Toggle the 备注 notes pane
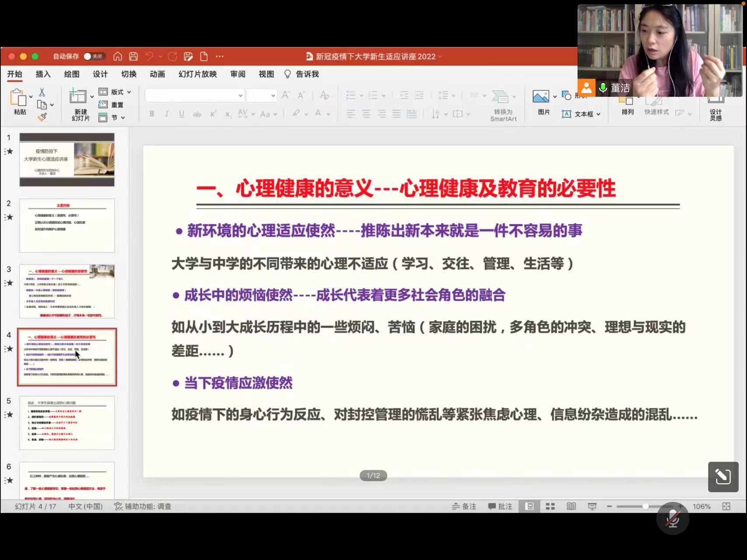Viewport: 747px width, 560px height. (464, 506)
